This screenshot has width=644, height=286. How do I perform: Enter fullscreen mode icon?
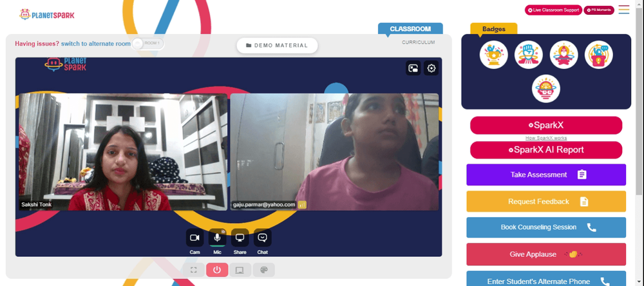point(193,270)
